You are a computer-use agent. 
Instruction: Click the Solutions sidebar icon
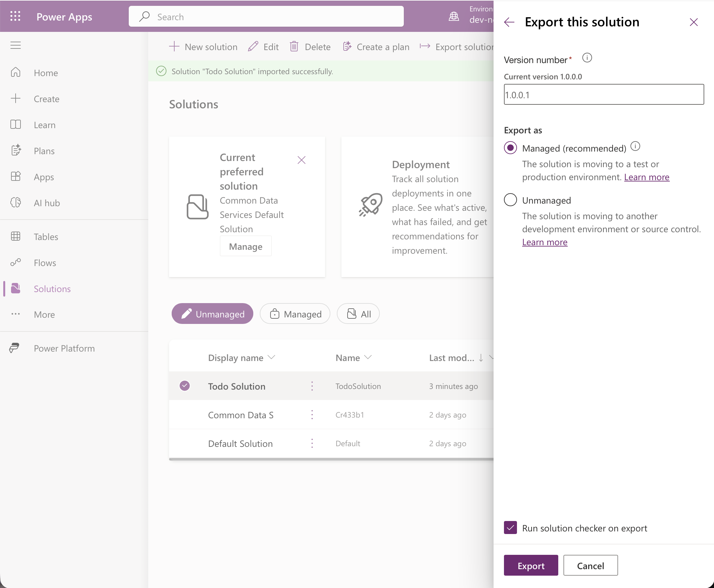coord(16,288)
